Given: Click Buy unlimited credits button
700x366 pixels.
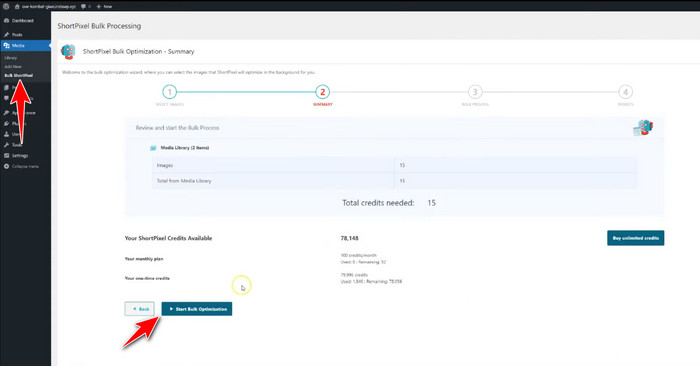Looking at the screenshot, I should tap(636, 238).
